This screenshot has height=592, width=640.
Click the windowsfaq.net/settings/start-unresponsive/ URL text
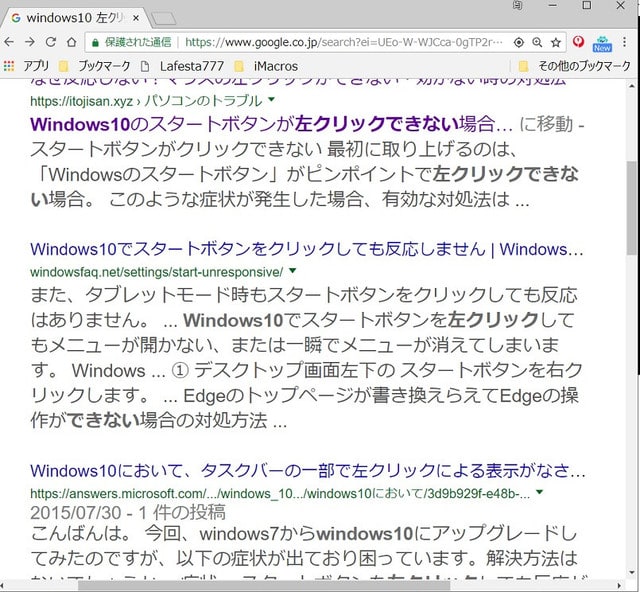(157, 272)
